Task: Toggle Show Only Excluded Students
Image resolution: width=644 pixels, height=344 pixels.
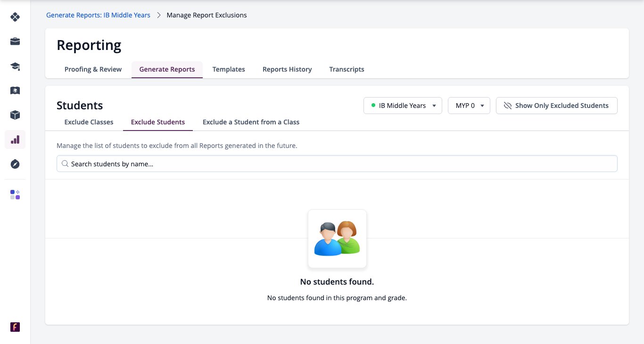Action: click(x=557, y=106)
